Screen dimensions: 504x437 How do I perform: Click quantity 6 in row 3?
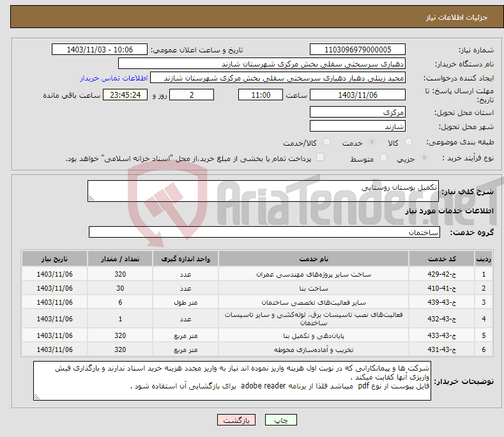coord(120,302)
